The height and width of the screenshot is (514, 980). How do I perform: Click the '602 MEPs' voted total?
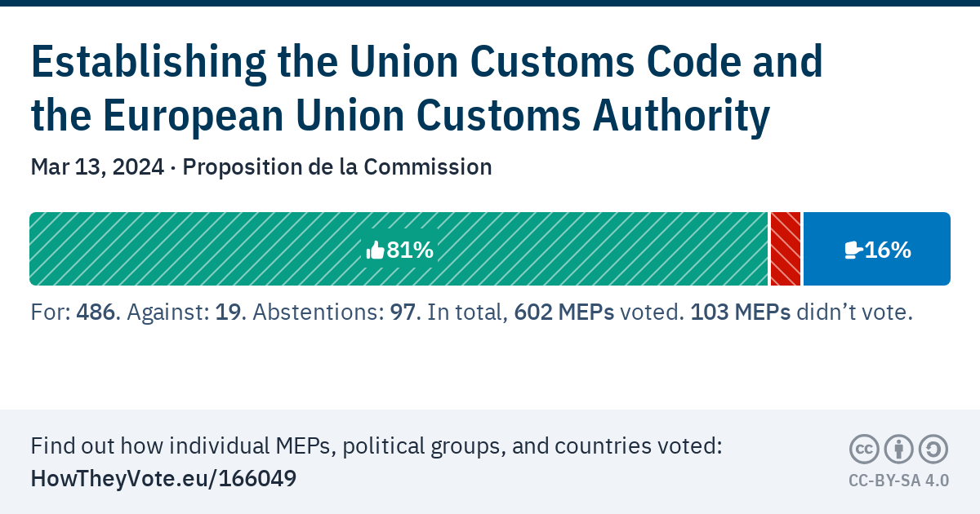(564, 313)
